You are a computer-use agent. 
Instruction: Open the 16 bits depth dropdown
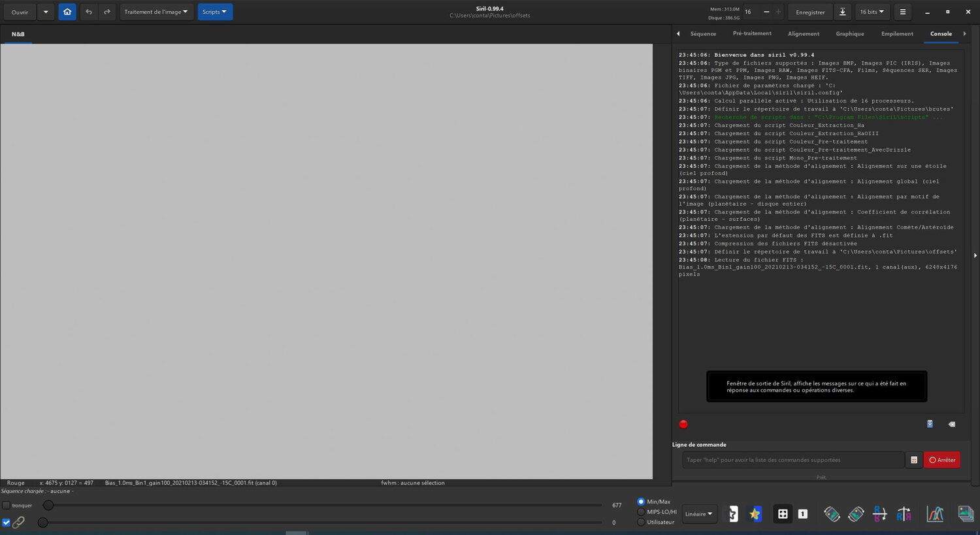point(872,12)
